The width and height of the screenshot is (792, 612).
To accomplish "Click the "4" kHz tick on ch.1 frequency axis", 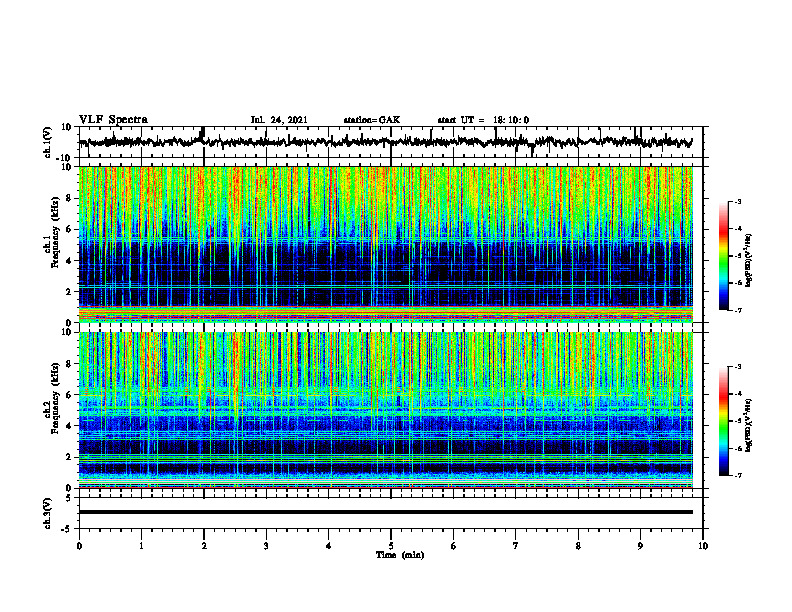I will 70,261.
